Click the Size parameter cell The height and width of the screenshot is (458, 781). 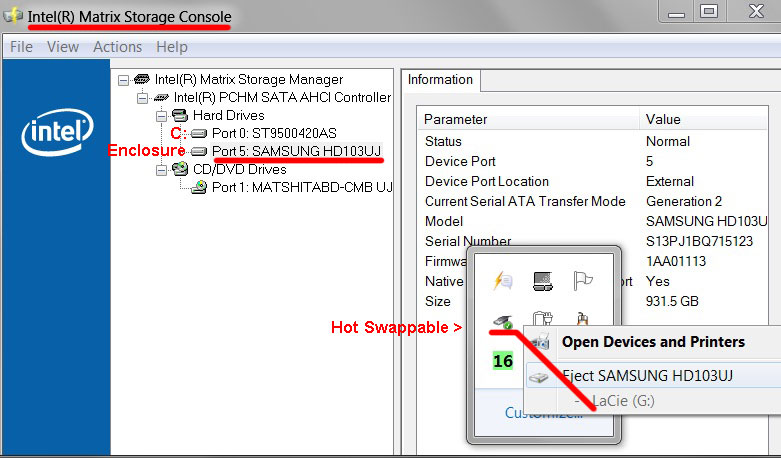coord(437,301)
